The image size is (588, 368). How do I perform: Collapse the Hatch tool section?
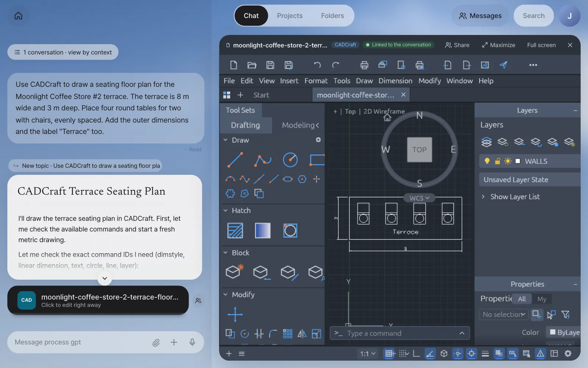[226, 210]
